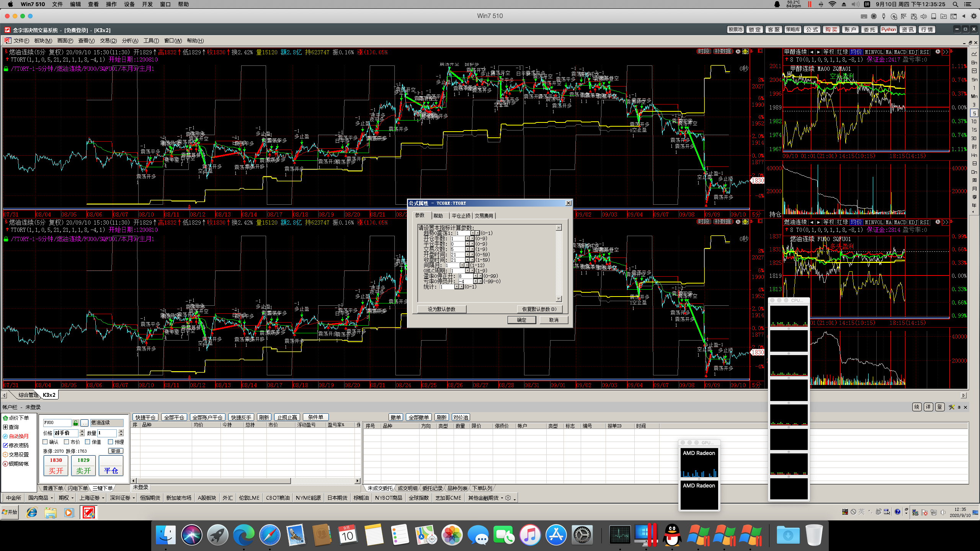Tick the 确认 checkbox
980x551 pixels.
pyautogui.click(x=45, y=442)
